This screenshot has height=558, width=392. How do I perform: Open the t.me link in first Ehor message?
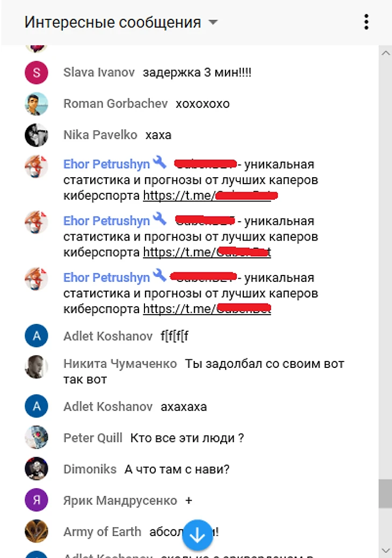(210, 195)
